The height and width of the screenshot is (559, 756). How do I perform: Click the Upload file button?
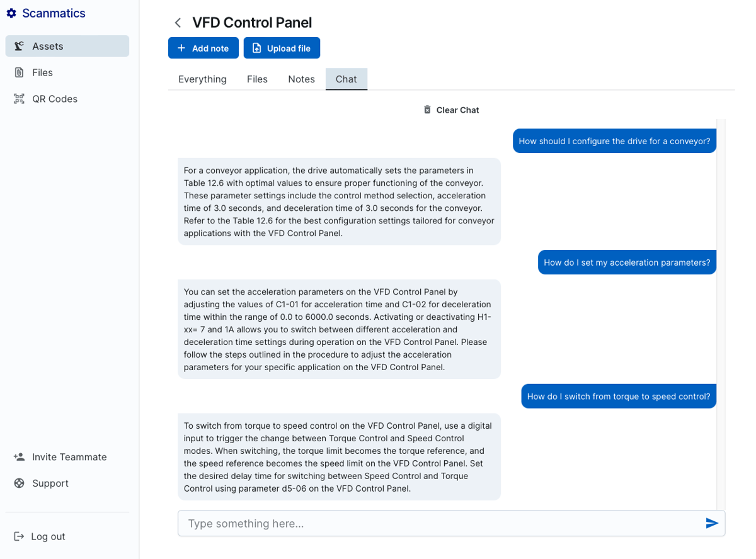pos(282,48)
